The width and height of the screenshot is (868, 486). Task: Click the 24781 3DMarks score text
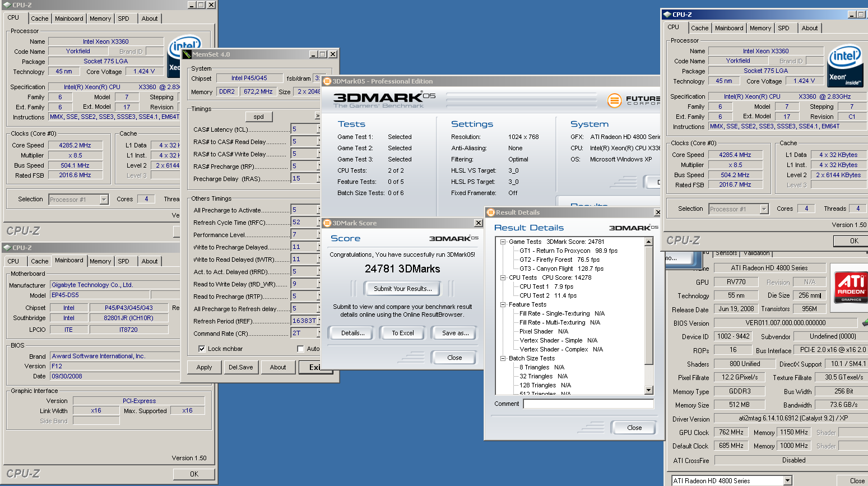click(x=402, y=269)
